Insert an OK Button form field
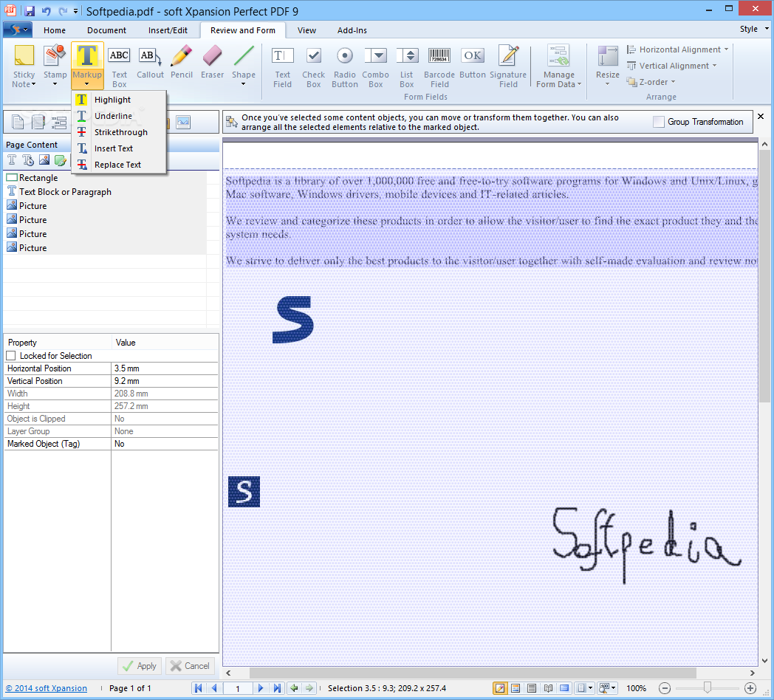The height and width of the screenshot is (700, 774). click(473, 63)
